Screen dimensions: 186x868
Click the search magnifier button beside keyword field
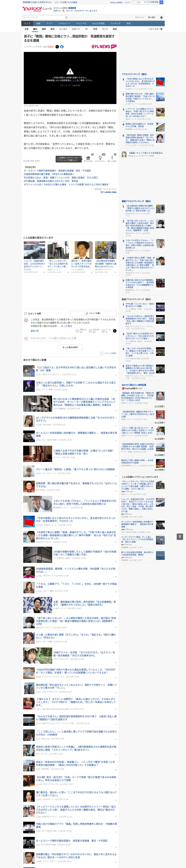[x=66, y=18]
